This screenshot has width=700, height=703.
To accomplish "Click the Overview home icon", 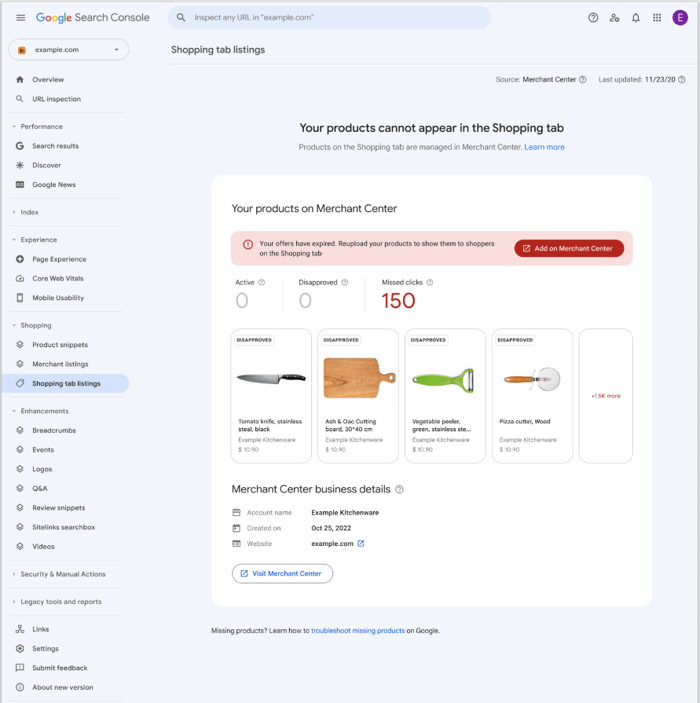I will (20, 79).
